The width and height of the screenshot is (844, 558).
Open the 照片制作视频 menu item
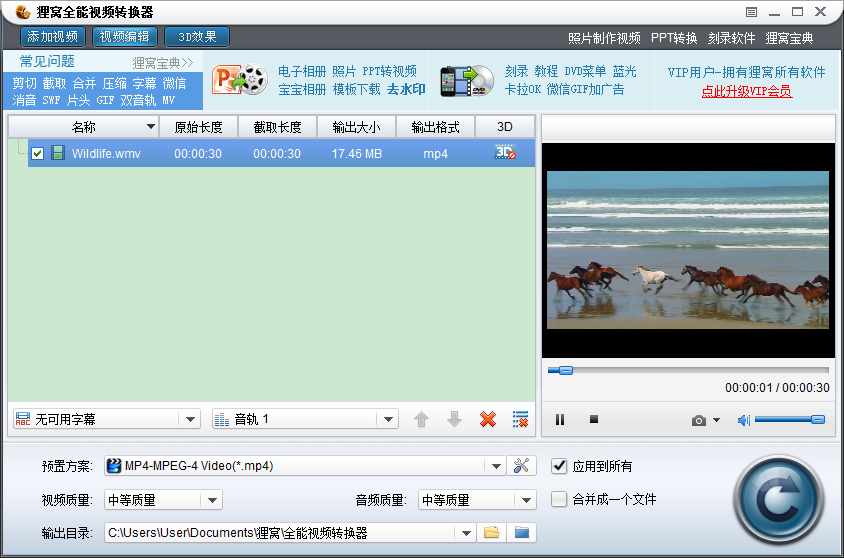[x=604, y=38]
